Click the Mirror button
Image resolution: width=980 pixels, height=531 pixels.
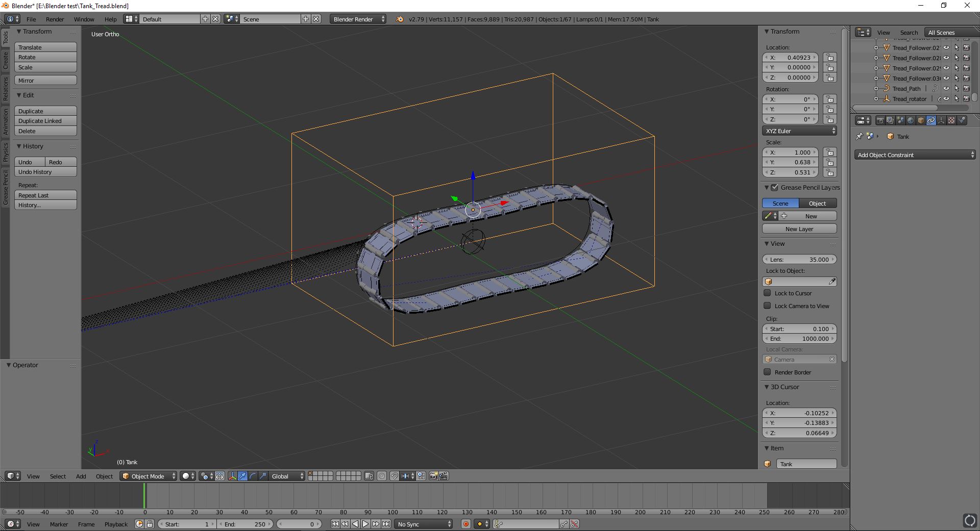pos(45,80)
